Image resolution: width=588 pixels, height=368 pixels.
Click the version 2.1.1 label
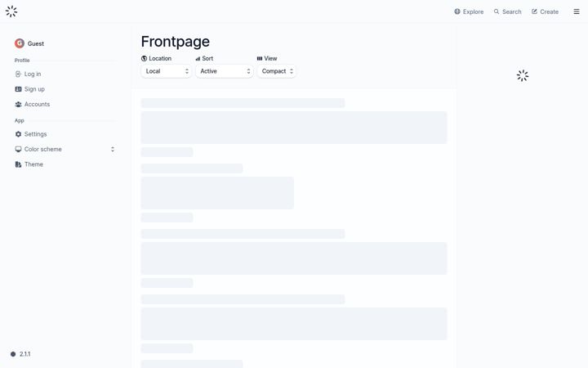pyautogui.click(x=24, y=354)
